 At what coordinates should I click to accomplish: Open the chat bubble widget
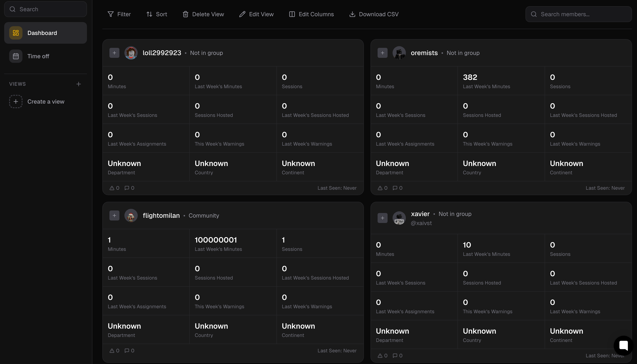(x=623, y=345)
